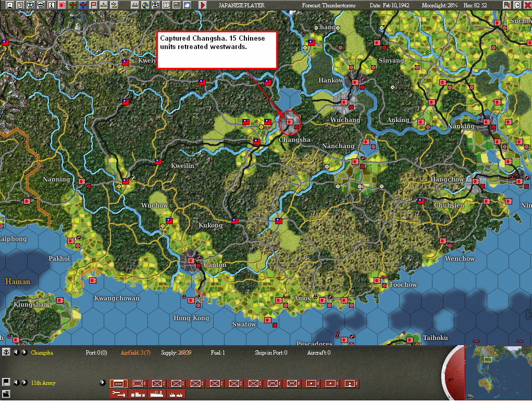Click the Supply: 26839 value
This screenshot has width=532, height=402.
coord(176,353)
